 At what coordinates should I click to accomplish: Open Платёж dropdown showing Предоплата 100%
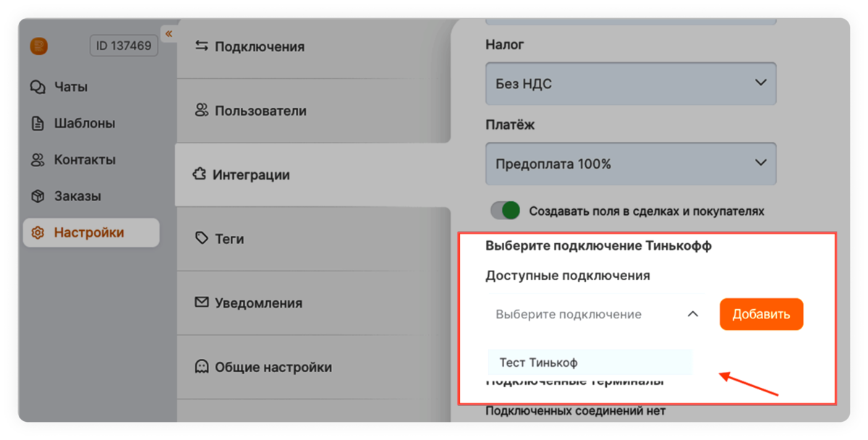coord(631,164)
